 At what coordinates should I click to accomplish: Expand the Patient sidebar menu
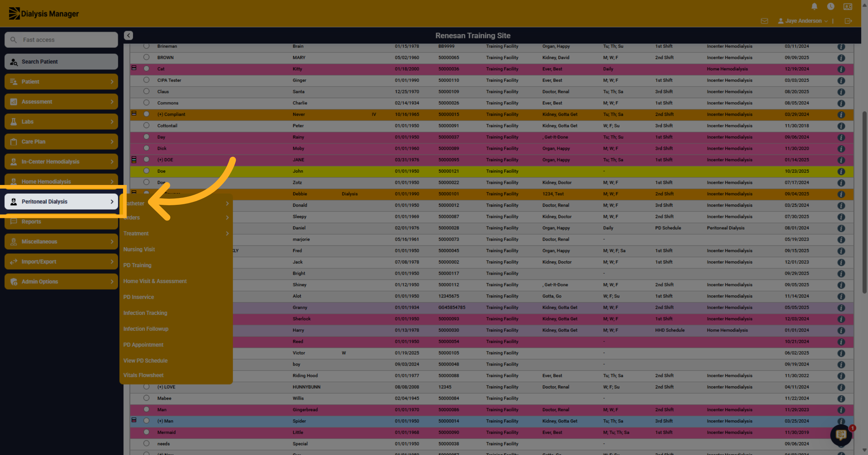(61, 82)
